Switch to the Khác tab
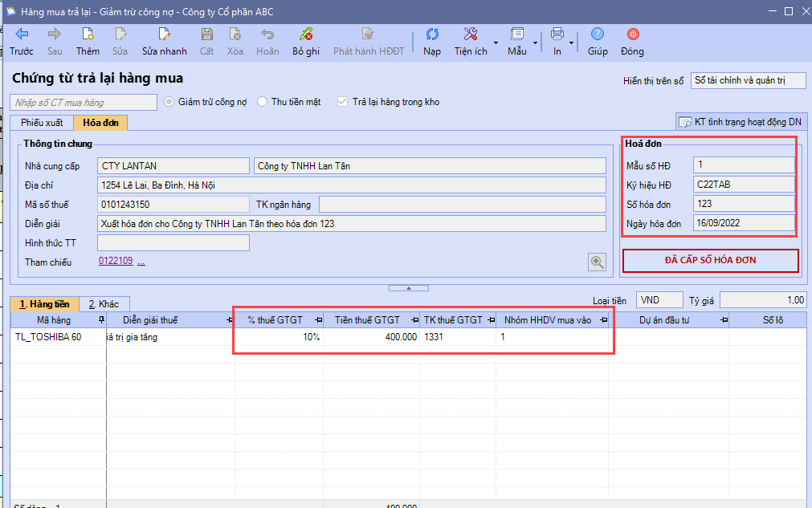 pos(104,304)
